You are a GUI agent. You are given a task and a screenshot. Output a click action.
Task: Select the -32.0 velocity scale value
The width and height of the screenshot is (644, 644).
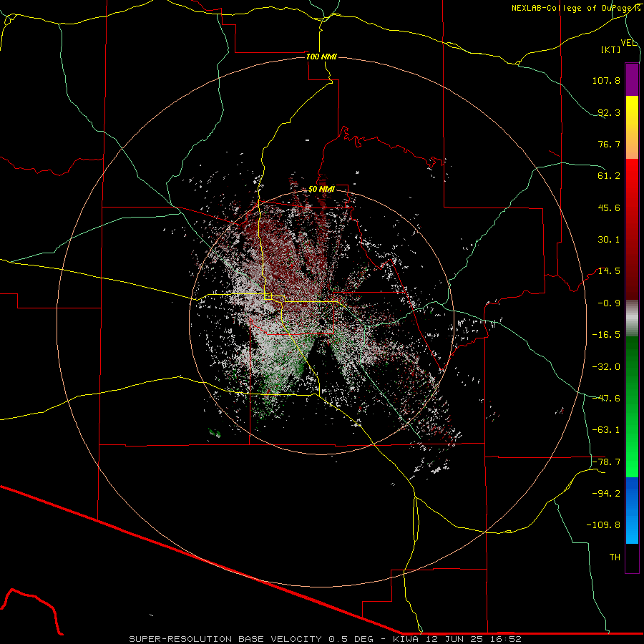(x=606, y=367)
